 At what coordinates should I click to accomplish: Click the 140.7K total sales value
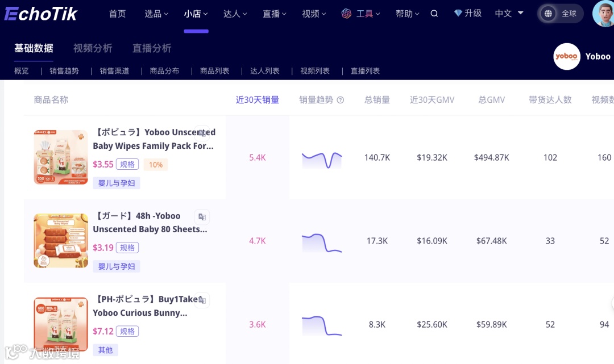[x=377, y=157]
